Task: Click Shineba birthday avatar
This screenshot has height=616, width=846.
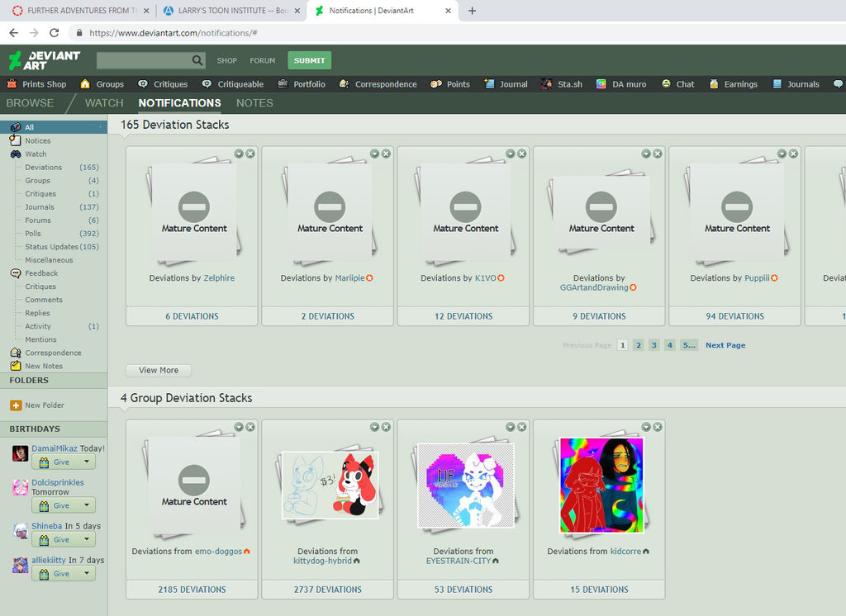Action: point(20,531)
